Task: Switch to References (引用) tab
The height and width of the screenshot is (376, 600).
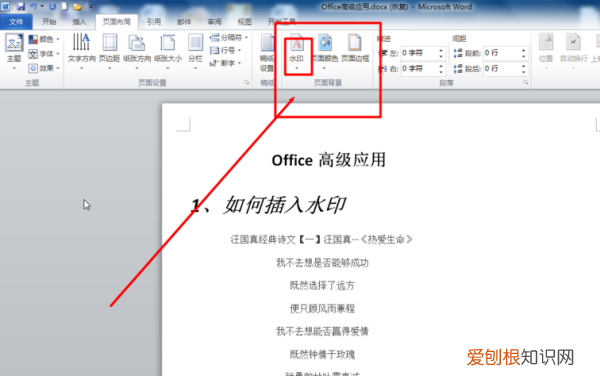Action: 154,22
